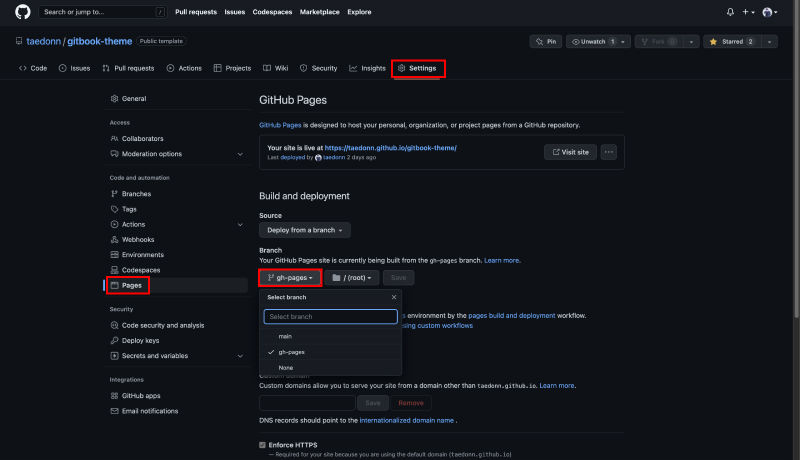Open the taedonn owner link

point(43,41)
